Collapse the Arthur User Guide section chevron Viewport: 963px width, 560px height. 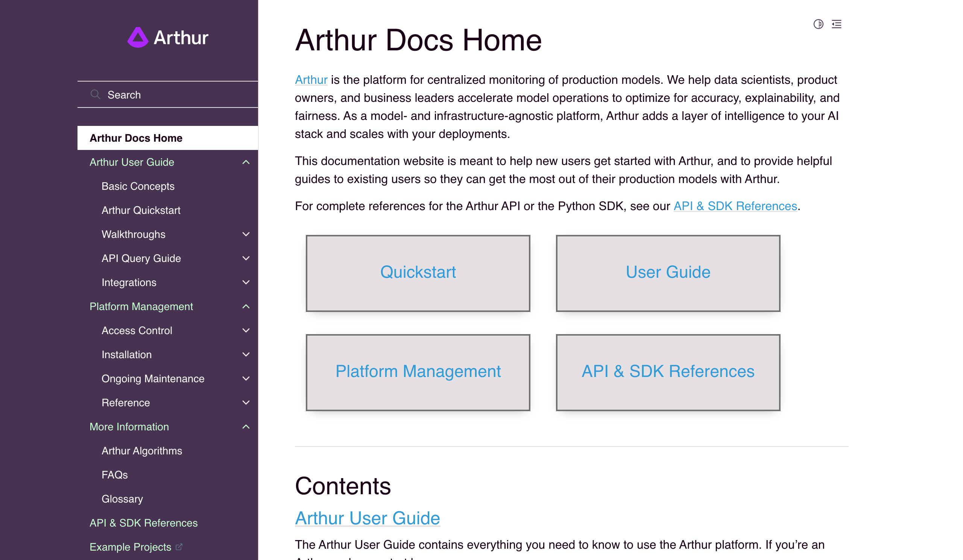[246, 162]
